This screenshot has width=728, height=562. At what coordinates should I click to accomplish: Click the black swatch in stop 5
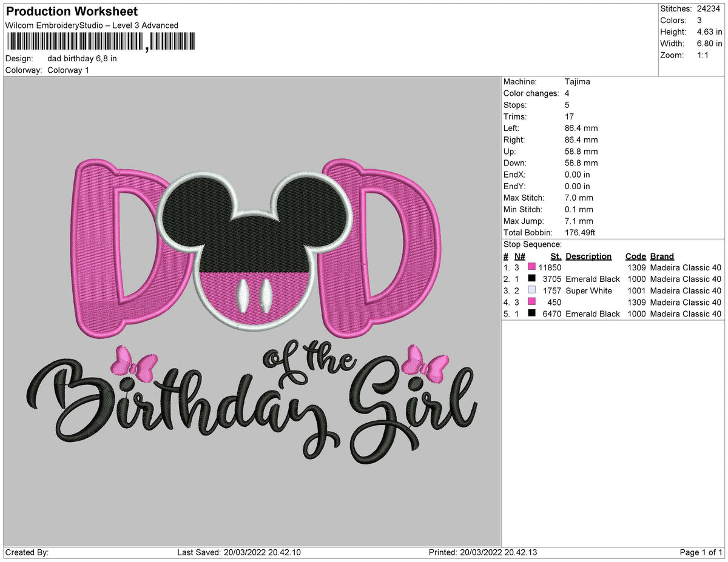[531, 313]
